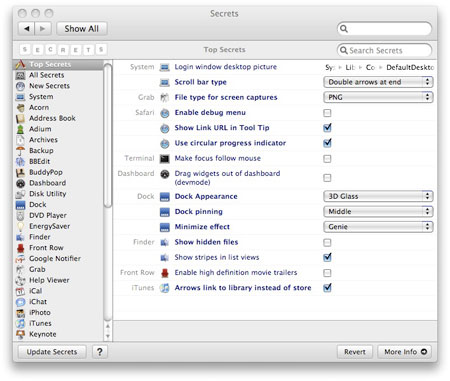Enable Show hidden files checkbox
Screen dimensions: 450x381
click(x=327, y=243)
